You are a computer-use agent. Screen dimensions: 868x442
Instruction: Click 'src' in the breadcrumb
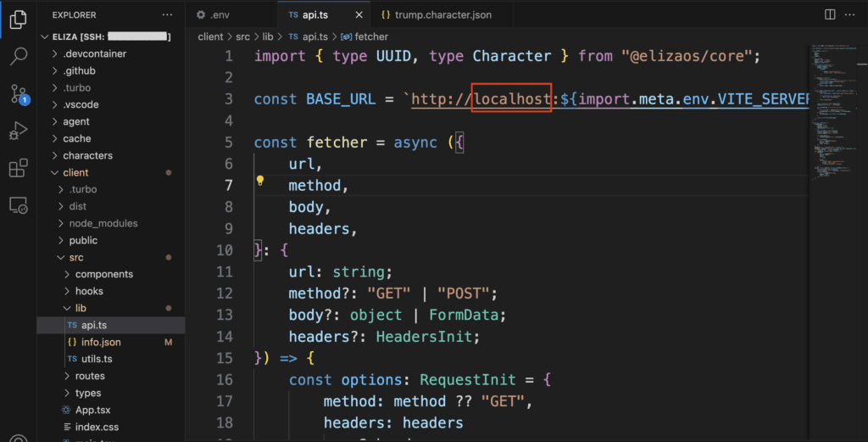click(x=242, y=36)
